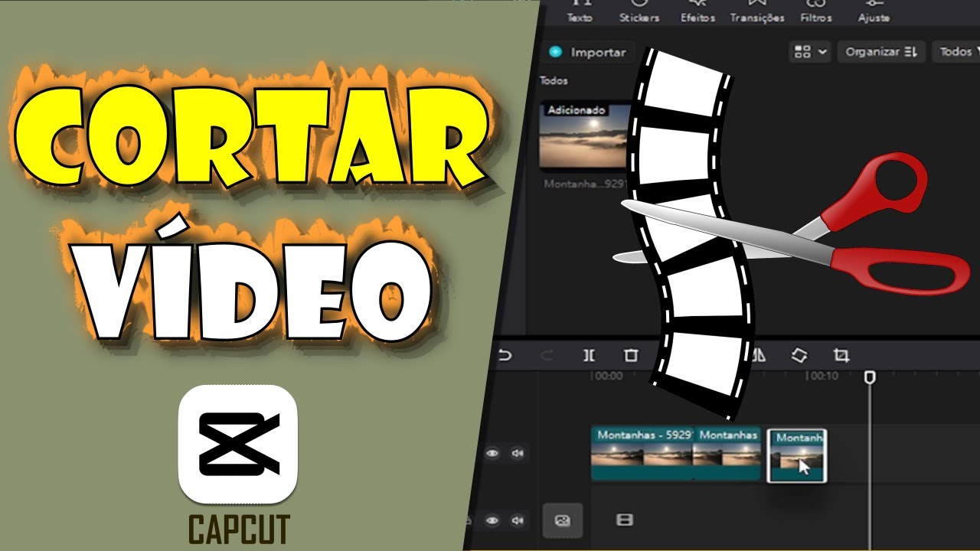Split the clip with the split icon

pyautogui.click(x=589, y=355)
